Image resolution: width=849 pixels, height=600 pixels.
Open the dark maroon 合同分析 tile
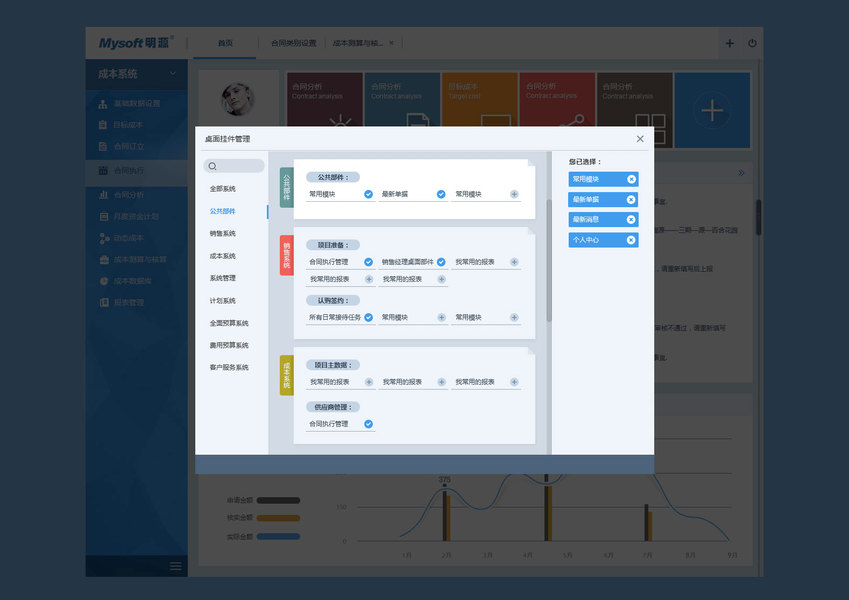pos(325,100)
